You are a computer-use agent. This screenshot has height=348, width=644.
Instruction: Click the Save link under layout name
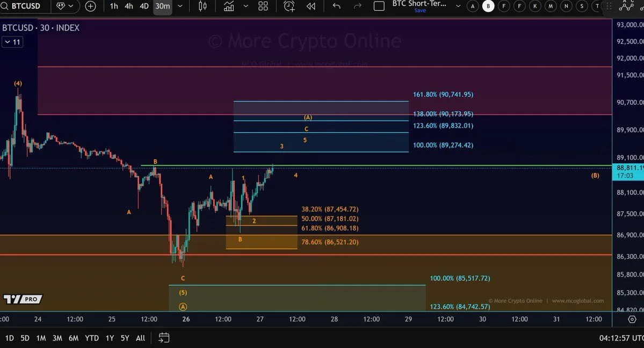click(420, 10)
